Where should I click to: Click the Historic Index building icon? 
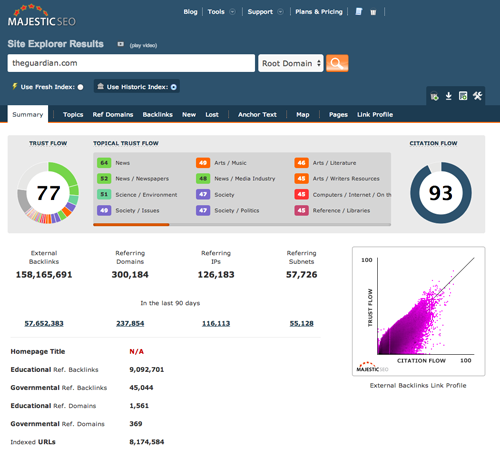pos(100,86)
